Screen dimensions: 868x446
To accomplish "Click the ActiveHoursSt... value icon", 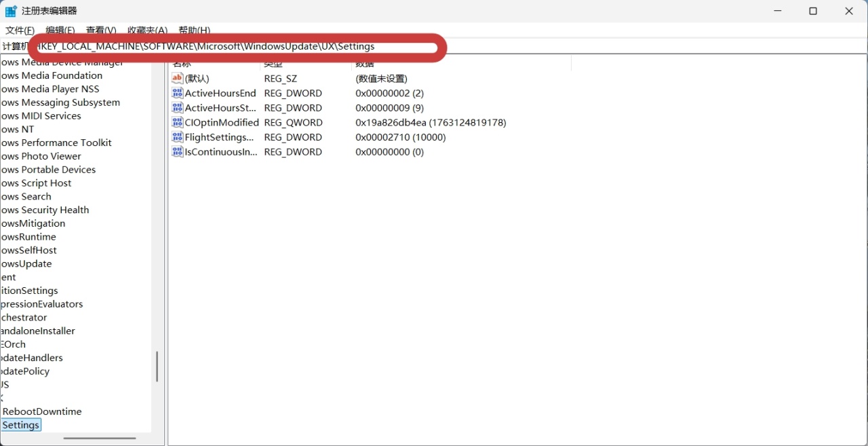I will point(178,108).
